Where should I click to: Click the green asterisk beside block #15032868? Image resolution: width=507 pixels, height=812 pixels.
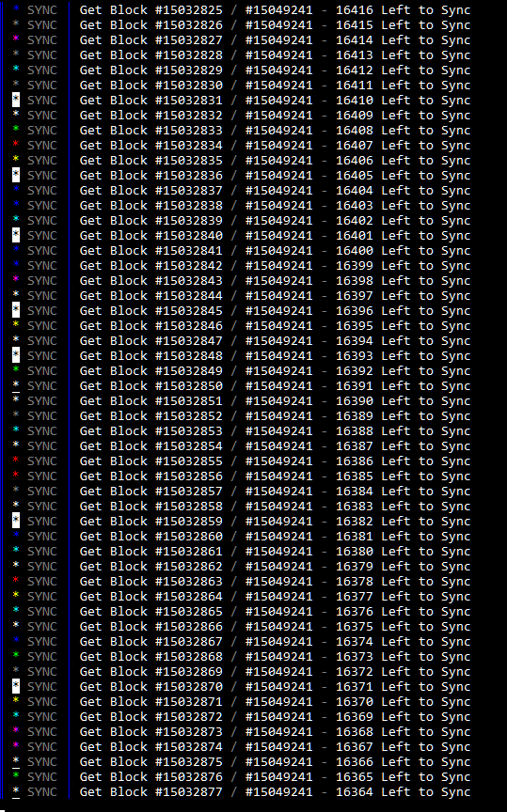click(16, 654)
